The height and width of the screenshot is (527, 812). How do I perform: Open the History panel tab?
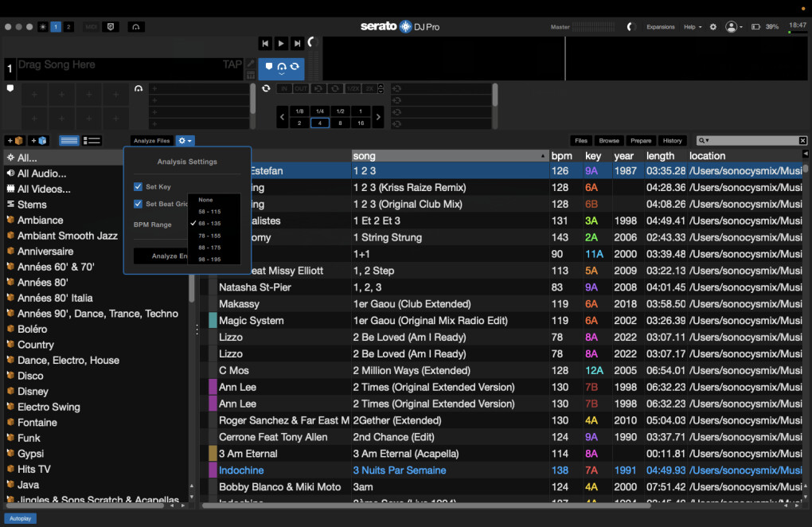[x=672, y=141]
